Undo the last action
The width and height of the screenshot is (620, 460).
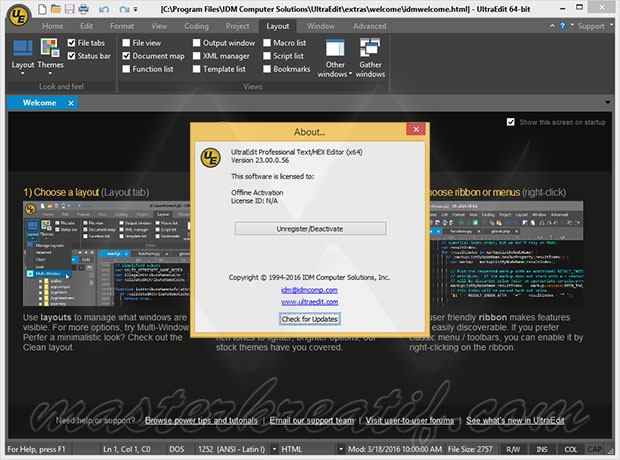pyautogui.click(x=104, y=9)
